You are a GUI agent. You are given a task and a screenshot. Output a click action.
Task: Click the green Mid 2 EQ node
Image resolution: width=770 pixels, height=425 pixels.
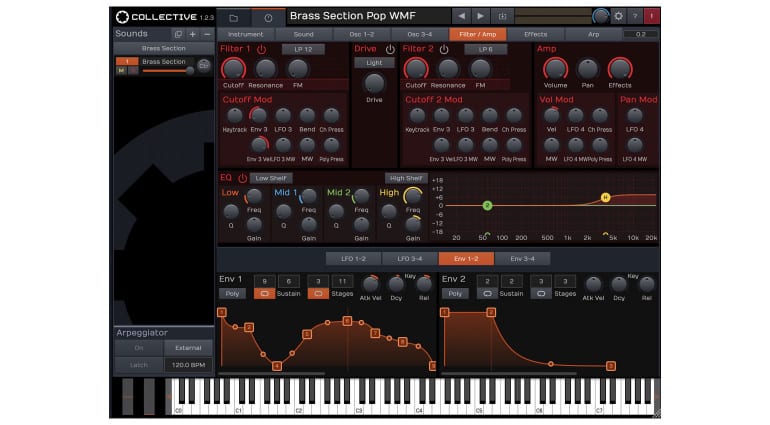tap(487, 205)
